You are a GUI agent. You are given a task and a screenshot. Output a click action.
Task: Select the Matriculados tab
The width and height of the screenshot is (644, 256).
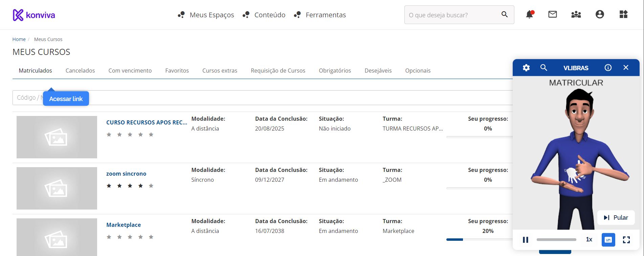[x=36, y=71]
